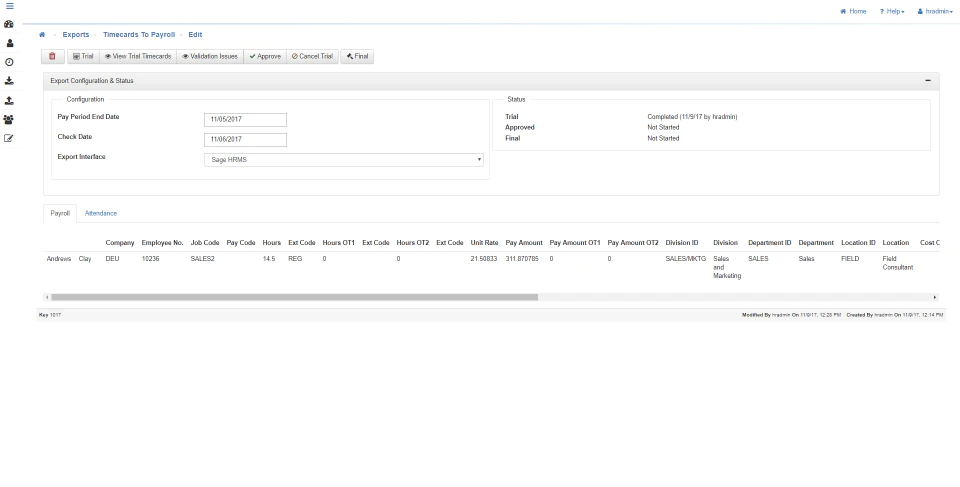The height and width of the screenshot is (487, 960).
Task: Click the Pay Period End Date field
Action: coord(245,120)
